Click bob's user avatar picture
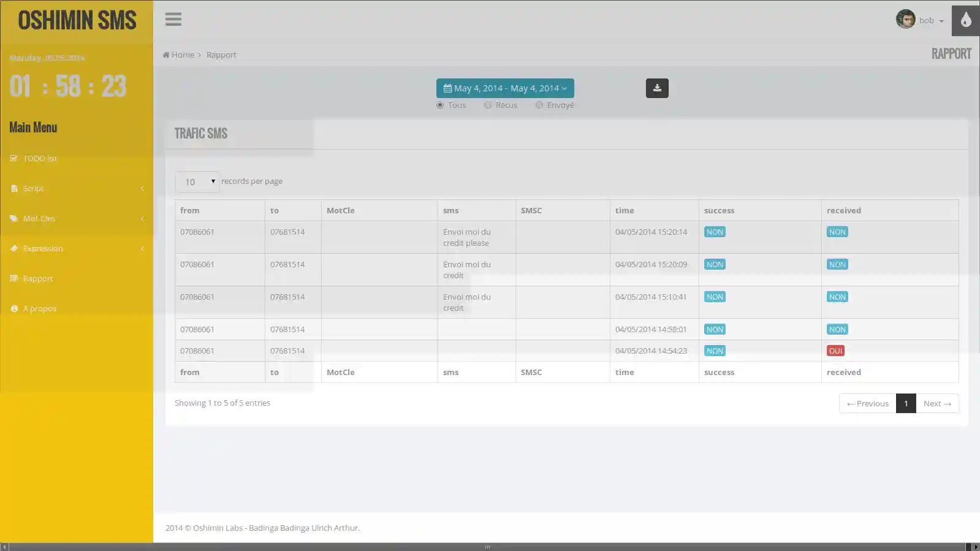This screenshot has height=551, width=980. [x=905, y=20]
